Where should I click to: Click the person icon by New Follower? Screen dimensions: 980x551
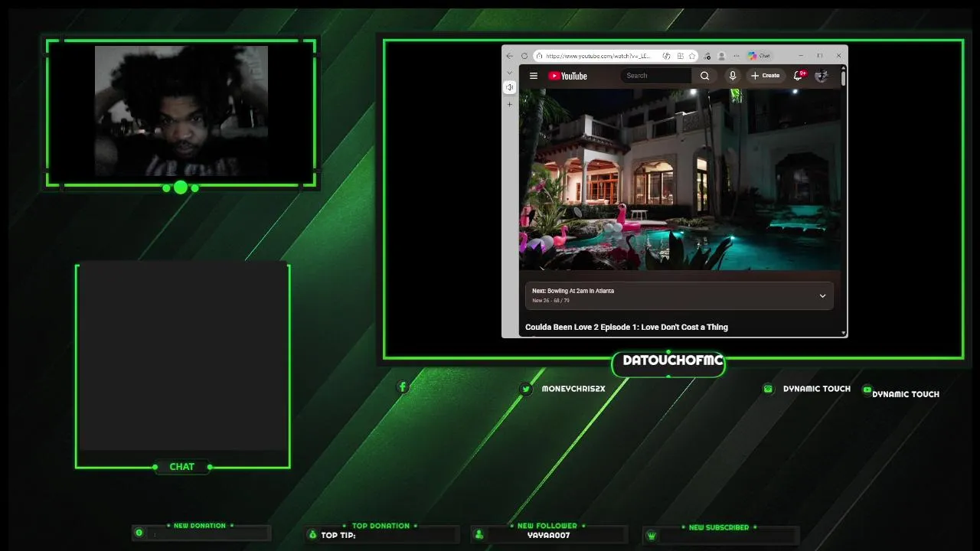pos(479,534)
